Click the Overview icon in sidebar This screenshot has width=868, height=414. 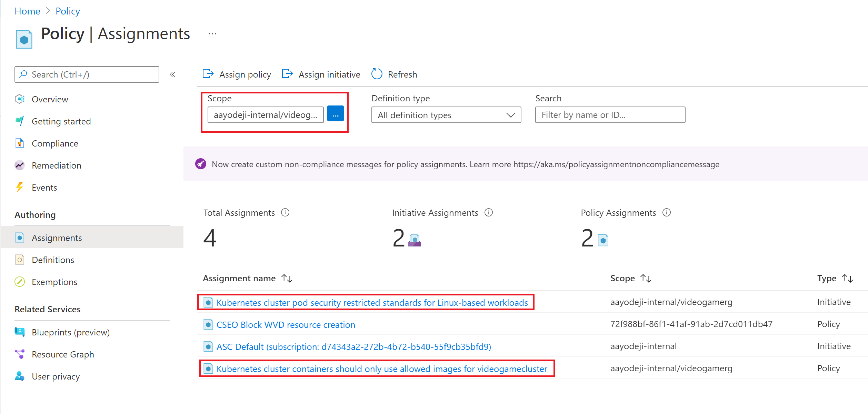click(20, 99)
